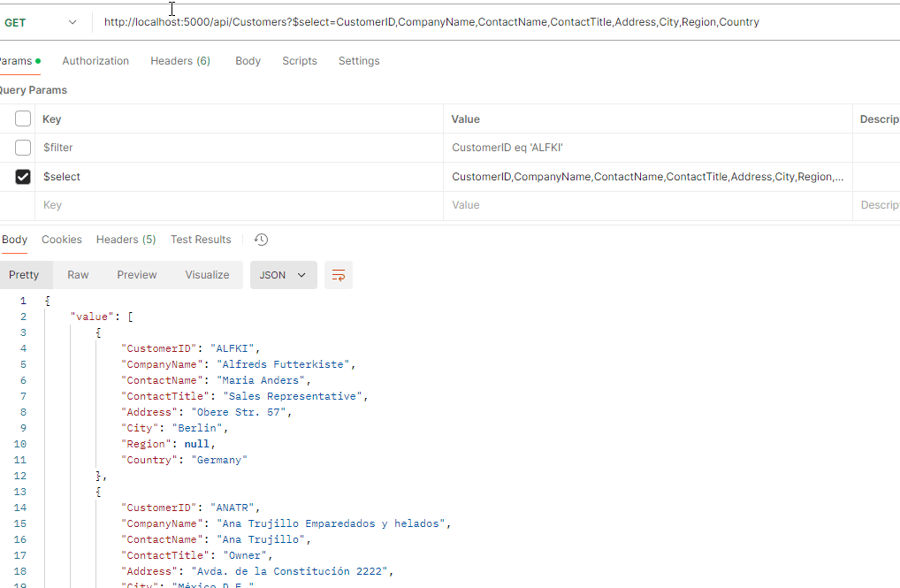The height and width of the screenshot is (588, 900).
Task: Open the GET method dropdown
Action: 40,22
